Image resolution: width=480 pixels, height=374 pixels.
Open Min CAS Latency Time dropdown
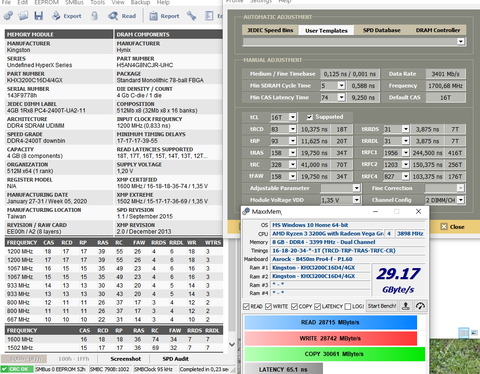(x=341, y=97)
